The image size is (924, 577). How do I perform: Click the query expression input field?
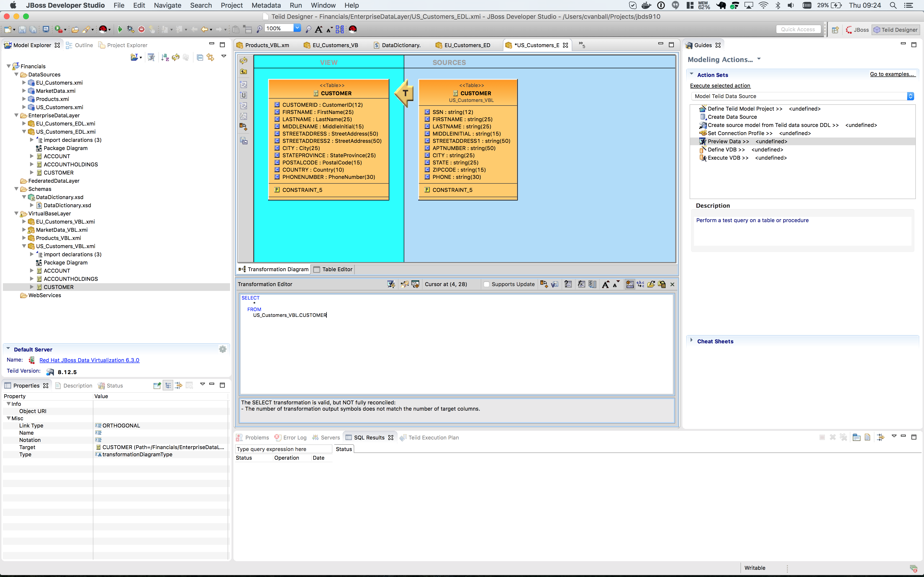[x=283, y=449]
